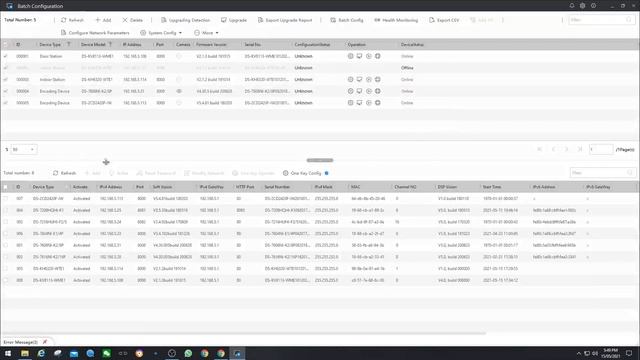
Task: Open Health Monitoring
Action: 396,20
